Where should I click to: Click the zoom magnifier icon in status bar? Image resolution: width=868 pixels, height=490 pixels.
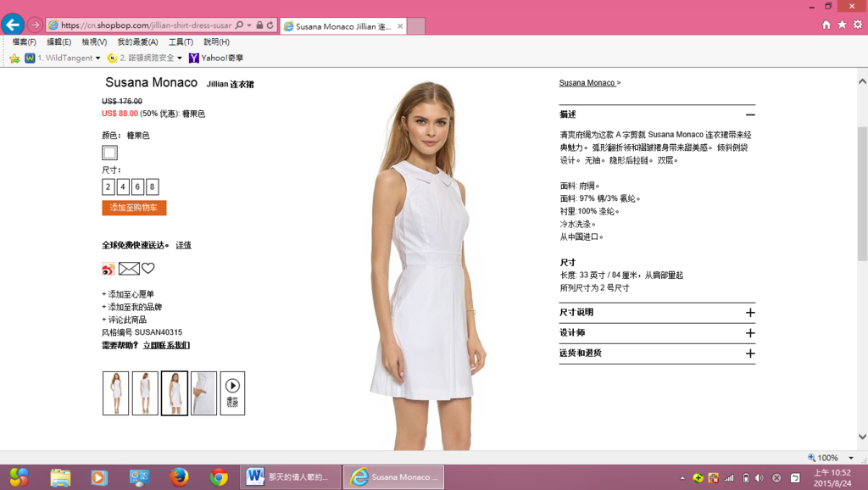pyautogui.click(x=811, y=457)
